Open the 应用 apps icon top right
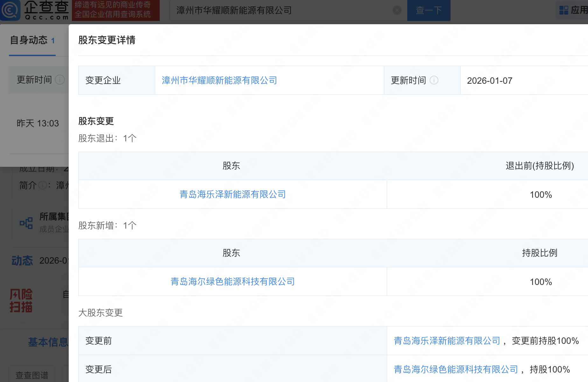Viewport: 588px width, 382px height. click(x=563, y=10)
